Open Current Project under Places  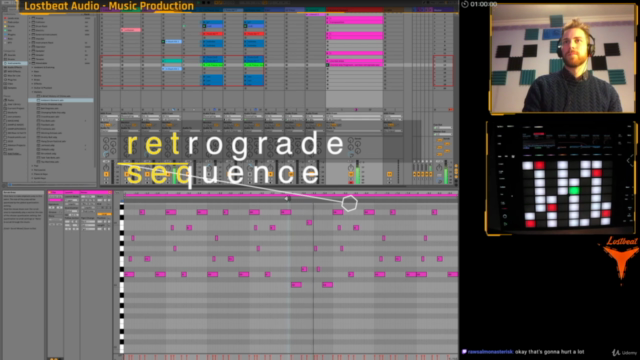point(15,109)
